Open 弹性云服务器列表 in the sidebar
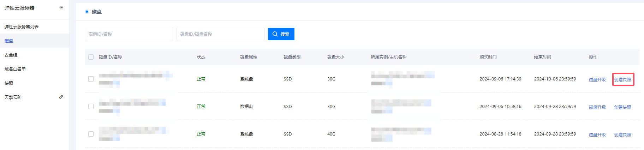Image resolution: width=644 pixels, height=150 pixels. point(22,27)
